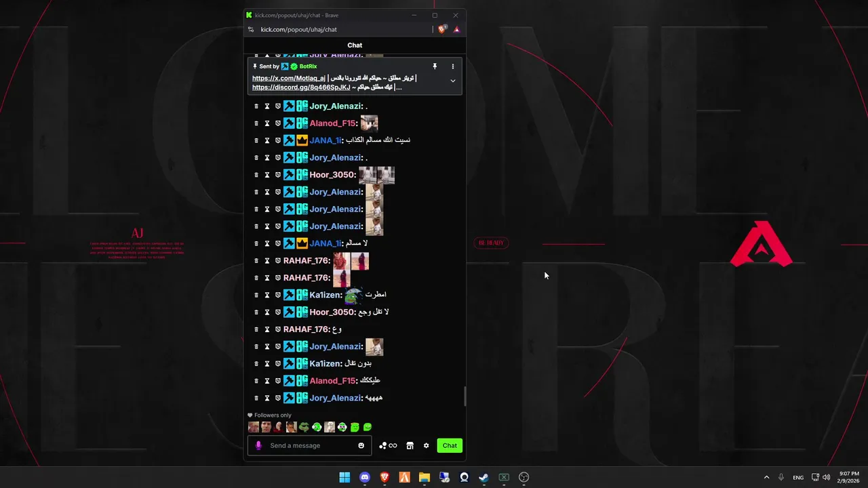Viewport: 868px width, 488px height.
Task: Open Alanod_F15's user card from 'طبككك' message
Action: [x=332, y=381]
